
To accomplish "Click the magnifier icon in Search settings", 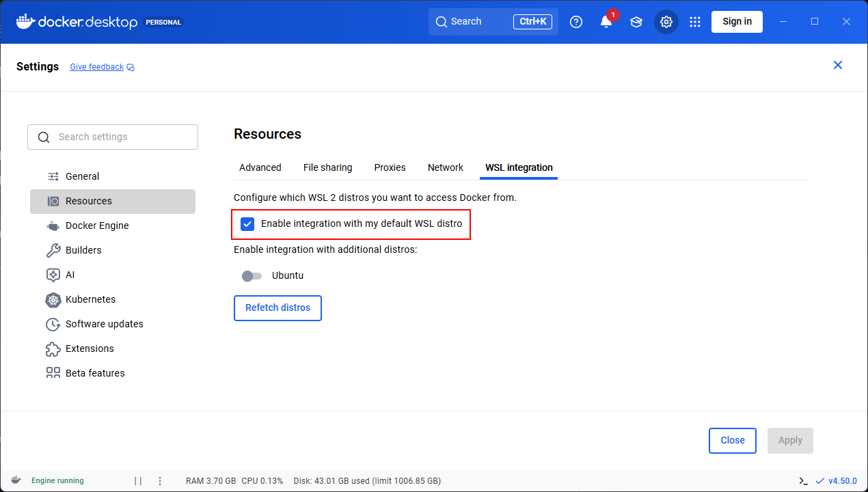I will (x=44, y=137).
